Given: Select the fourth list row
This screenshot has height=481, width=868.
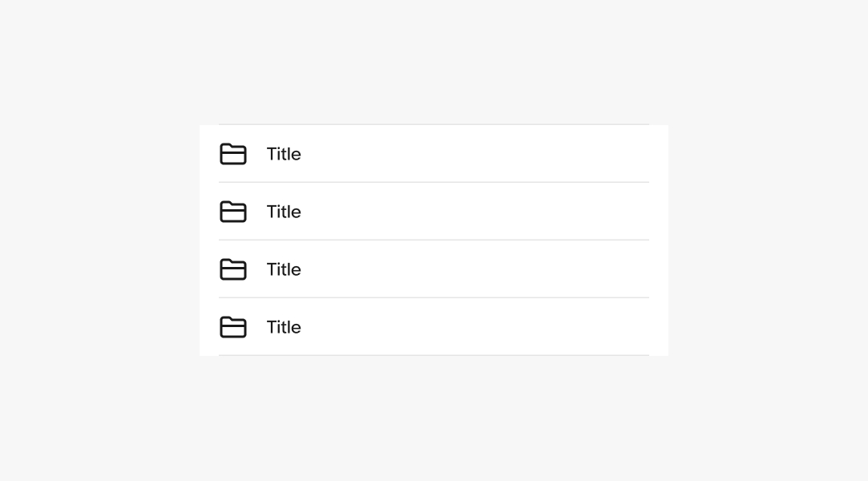Looking at the screenshot, I should (434, 327).
